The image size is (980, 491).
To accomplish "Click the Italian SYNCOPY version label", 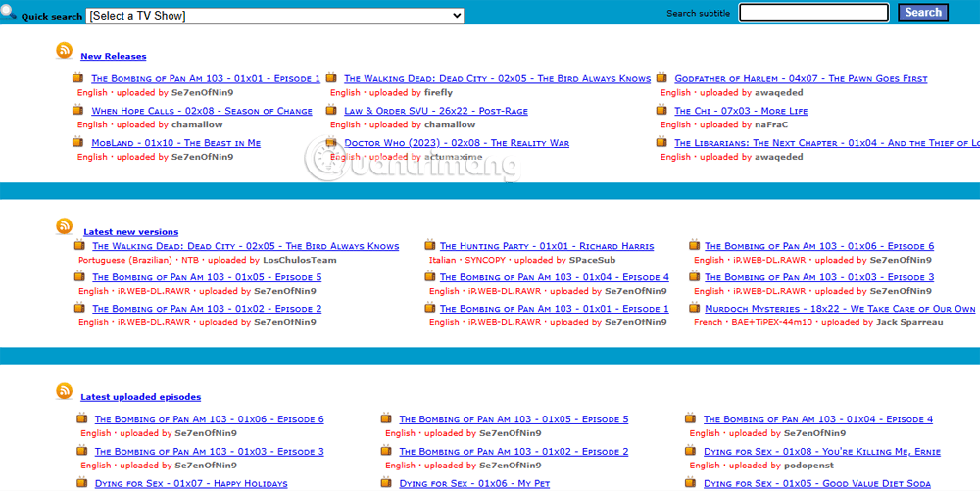I will click(x=466, y=260).
